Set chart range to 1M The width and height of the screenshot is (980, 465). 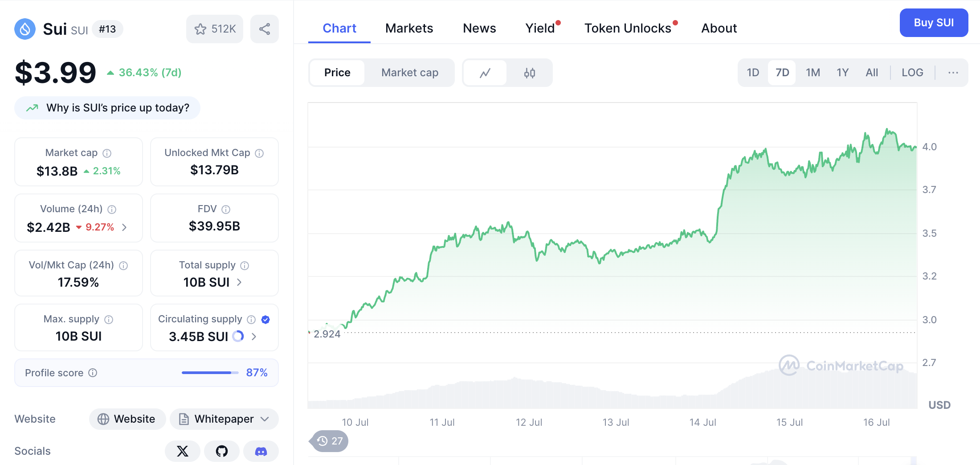click(x=813, y=73)
